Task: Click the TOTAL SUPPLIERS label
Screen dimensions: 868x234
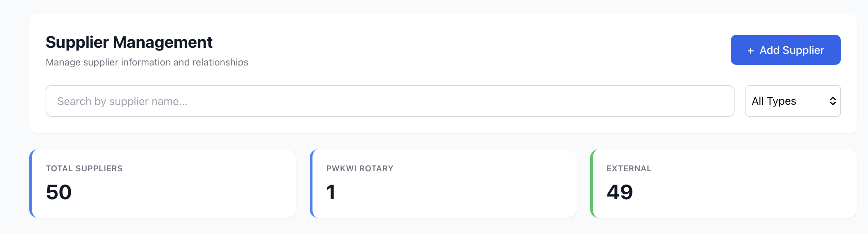Action: click(84, 169)
